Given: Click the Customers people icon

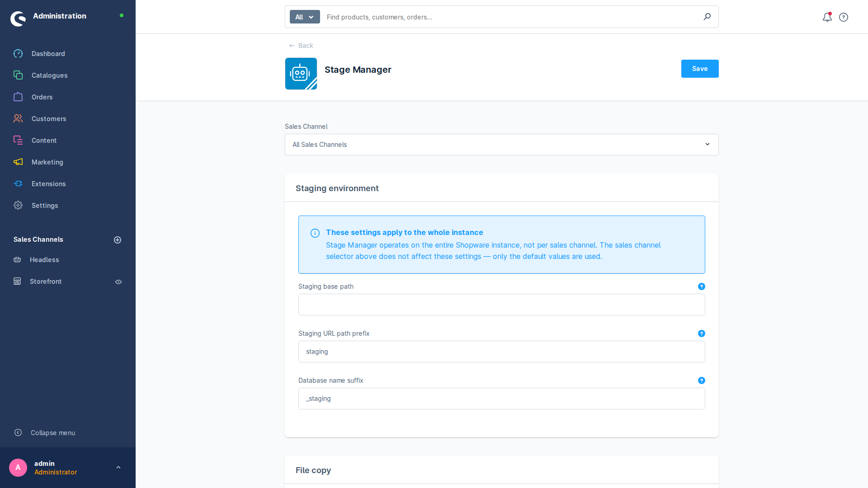Looking at the screenshot, I should 18,119.
